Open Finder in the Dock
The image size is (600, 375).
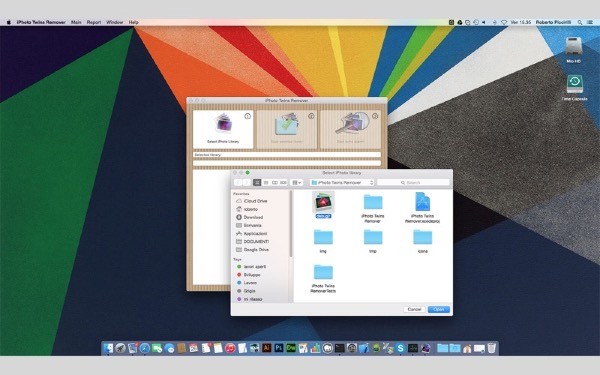click(109, 348)
